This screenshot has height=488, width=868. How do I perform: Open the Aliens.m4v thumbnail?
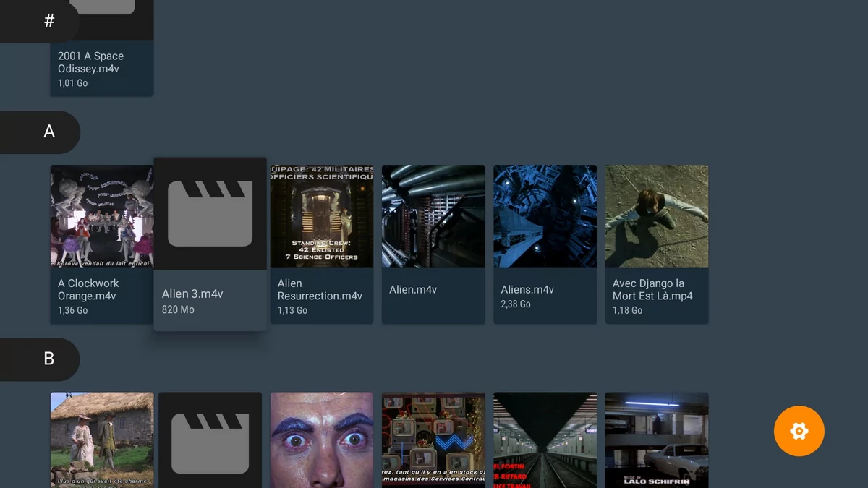pos(545,217)
